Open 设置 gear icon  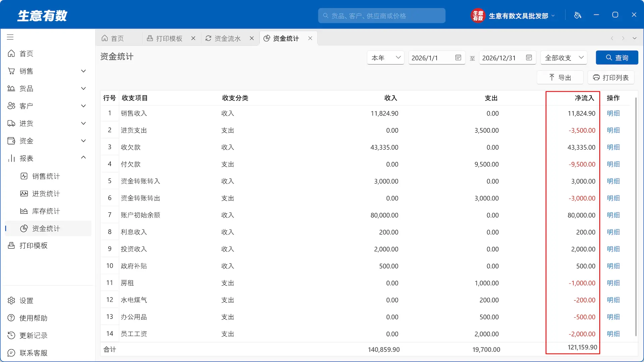point(11,301)
